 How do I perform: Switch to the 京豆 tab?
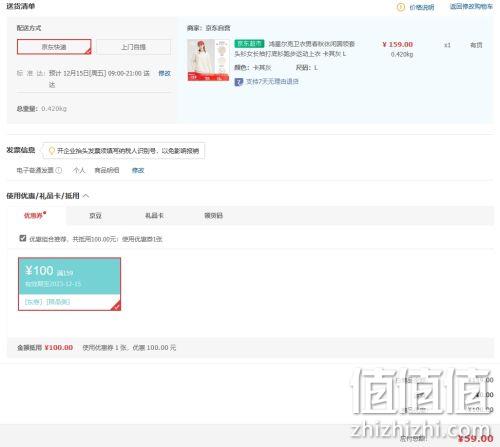95,216
